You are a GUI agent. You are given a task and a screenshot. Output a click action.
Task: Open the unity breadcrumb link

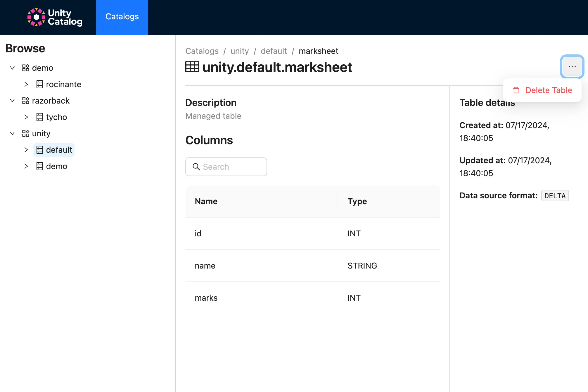tap(239, 51)
